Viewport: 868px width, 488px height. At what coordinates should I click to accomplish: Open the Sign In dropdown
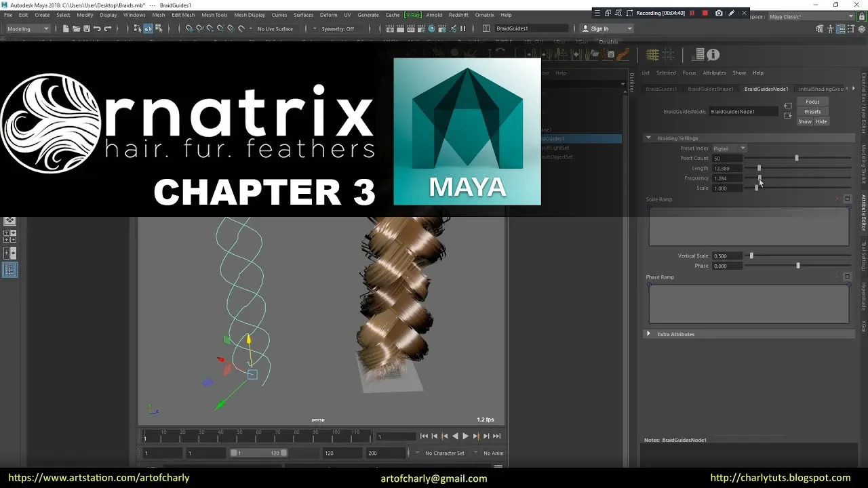point(607,28)
